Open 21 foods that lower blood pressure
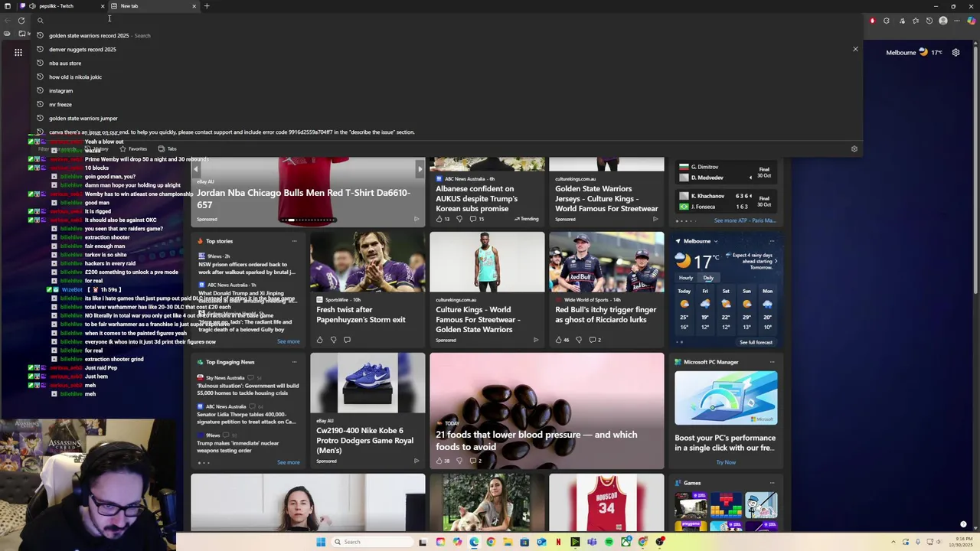This screenshot has height=551, width=980. 536,440
